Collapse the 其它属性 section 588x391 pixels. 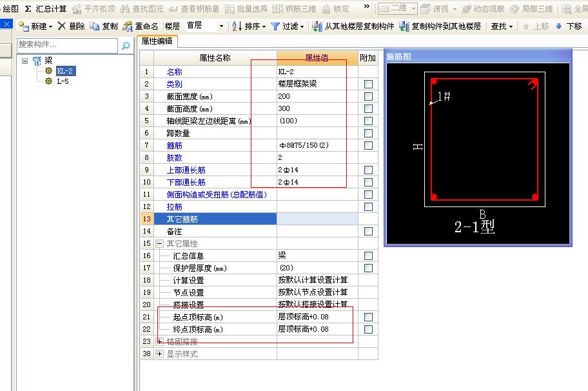pos(159,243)
